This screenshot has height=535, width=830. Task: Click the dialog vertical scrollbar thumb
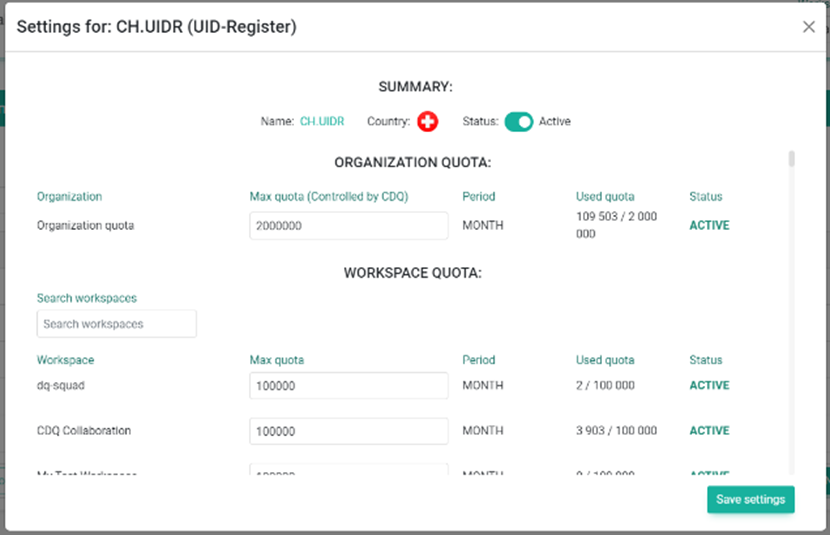pos(791,159)
